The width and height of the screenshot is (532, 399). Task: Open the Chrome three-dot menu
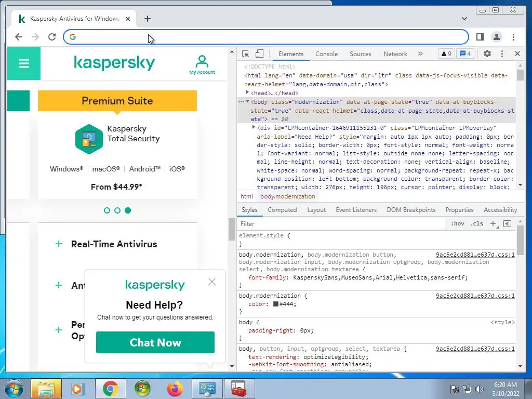coord(513,37)
